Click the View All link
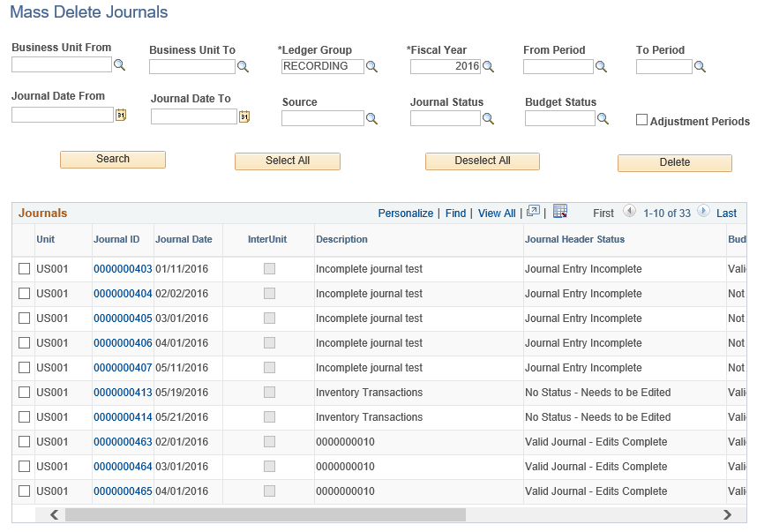Viewport: 757px width, 532px height. 496,212
